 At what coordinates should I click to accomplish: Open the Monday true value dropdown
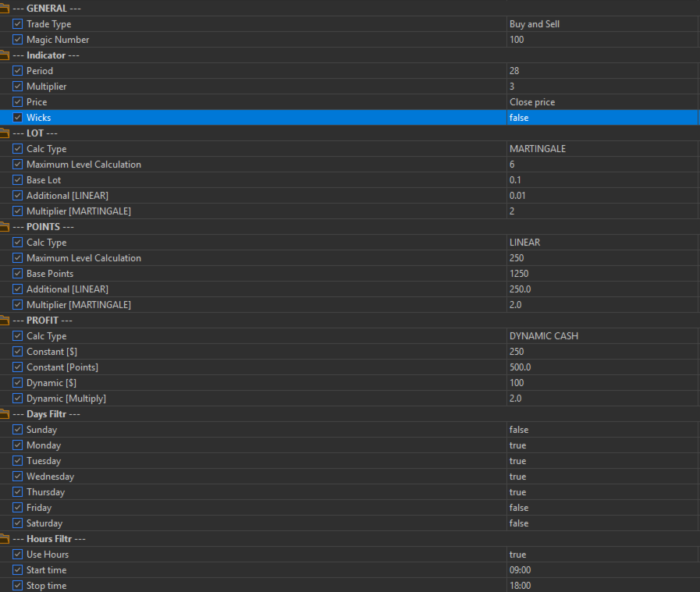602,445
